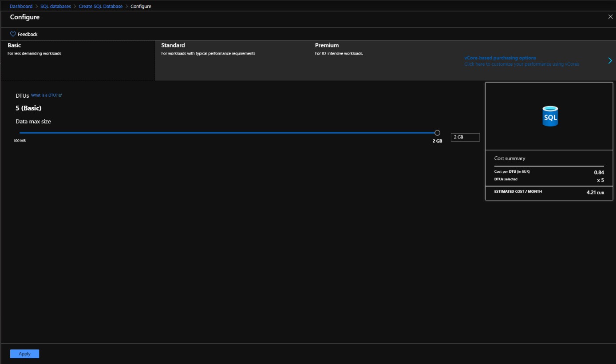This screenshot has height=364, width=616.
Task: Switch to the Standard tier tab
Action: click(x=232, y=60)
